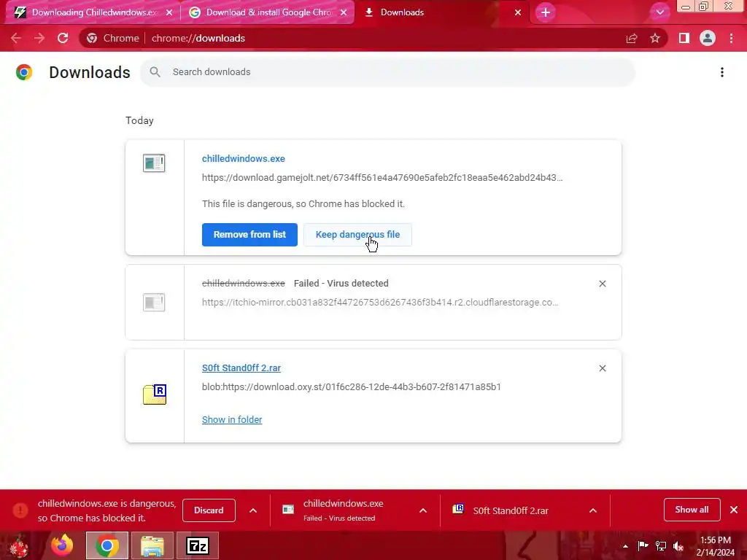Click the gamejolt download URL
747x560 pixels.
(x=382, y=178)
